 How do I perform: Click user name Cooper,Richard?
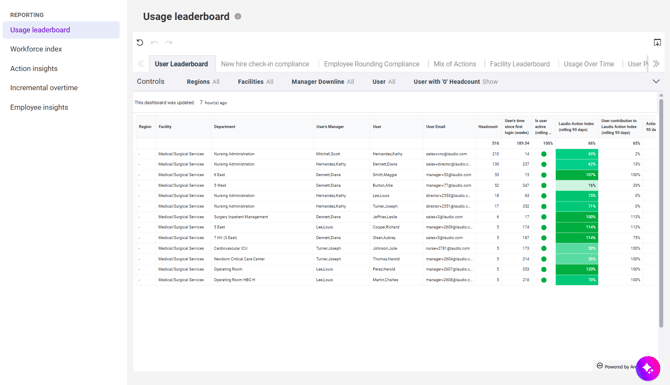point(386,227)
